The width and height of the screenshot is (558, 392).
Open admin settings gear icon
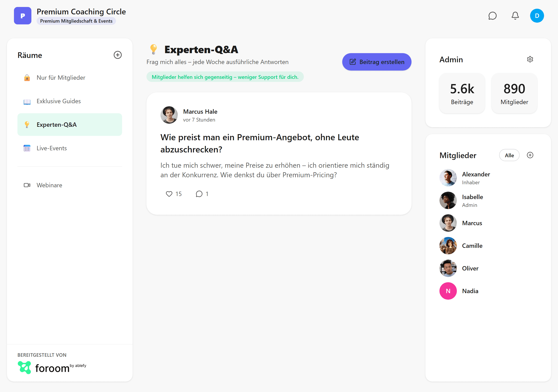(x=530, y=59)
